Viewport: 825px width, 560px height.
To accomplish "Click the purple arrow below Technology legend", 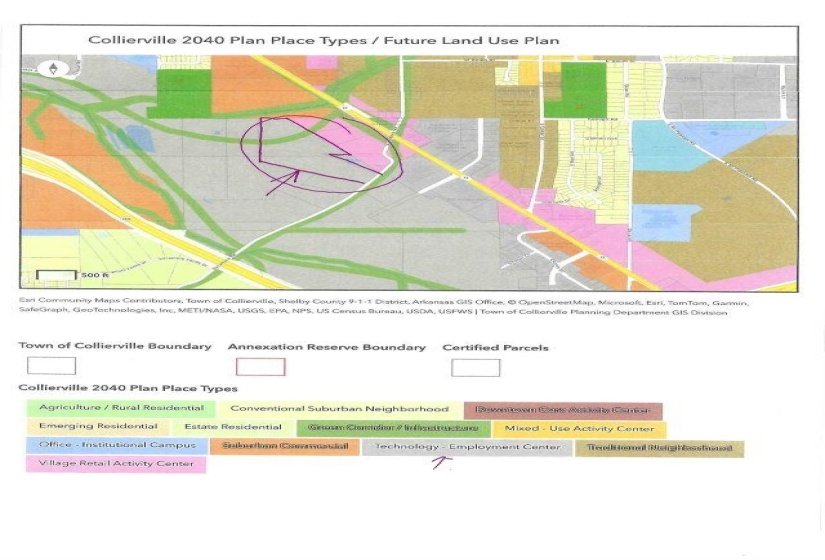I will pos(441,462).
